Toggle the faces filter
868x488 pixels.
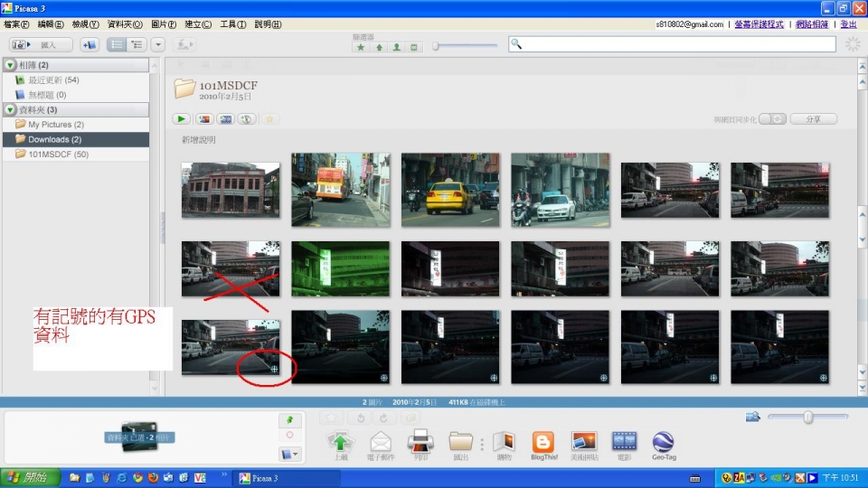pos(396,47)
